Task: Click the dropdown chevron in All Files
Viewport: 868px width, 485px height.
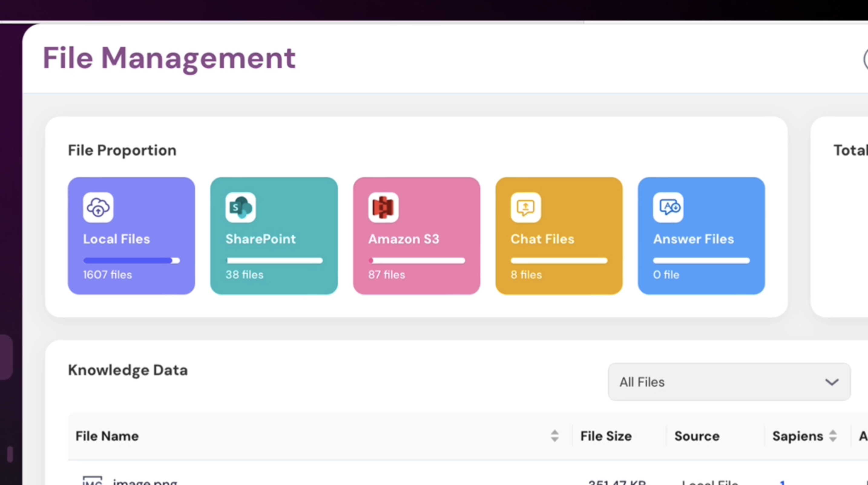Action: pos(832,382)
